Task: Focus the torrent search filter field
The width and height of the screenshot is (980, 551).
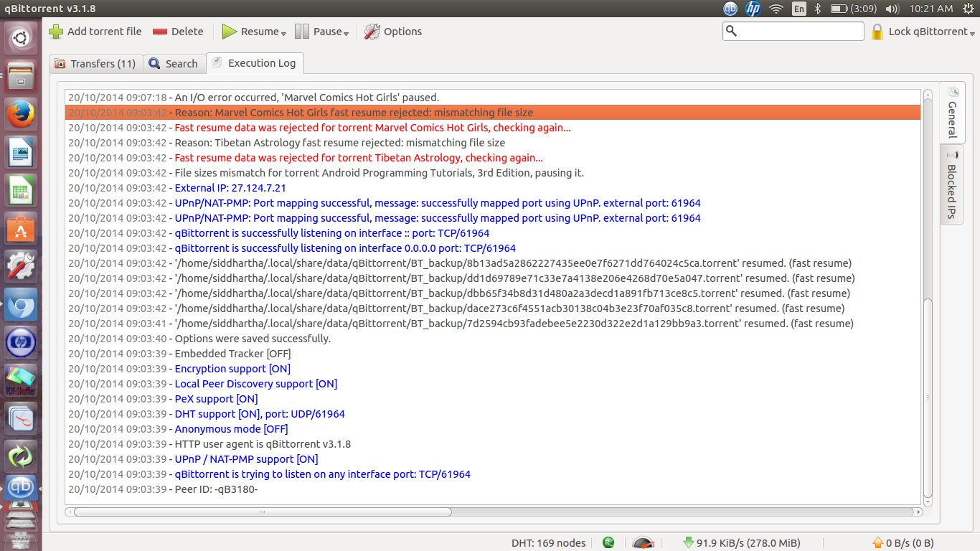Action: coord(793,31)
